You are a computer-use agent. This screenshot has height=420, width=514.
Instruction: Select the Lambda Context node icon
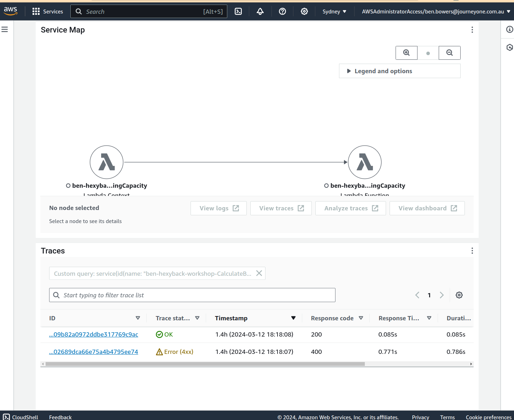pos(106,162)
